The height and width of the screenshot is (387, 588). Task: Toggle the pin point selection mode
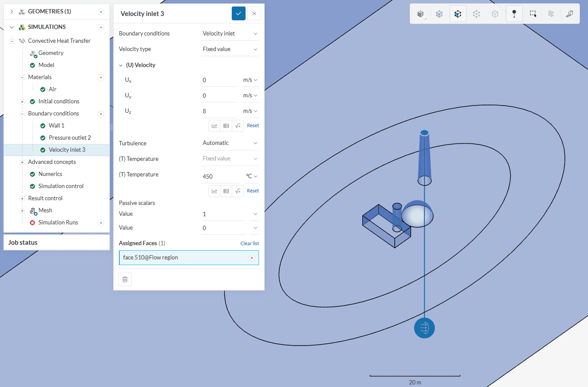tap(514, 14)
